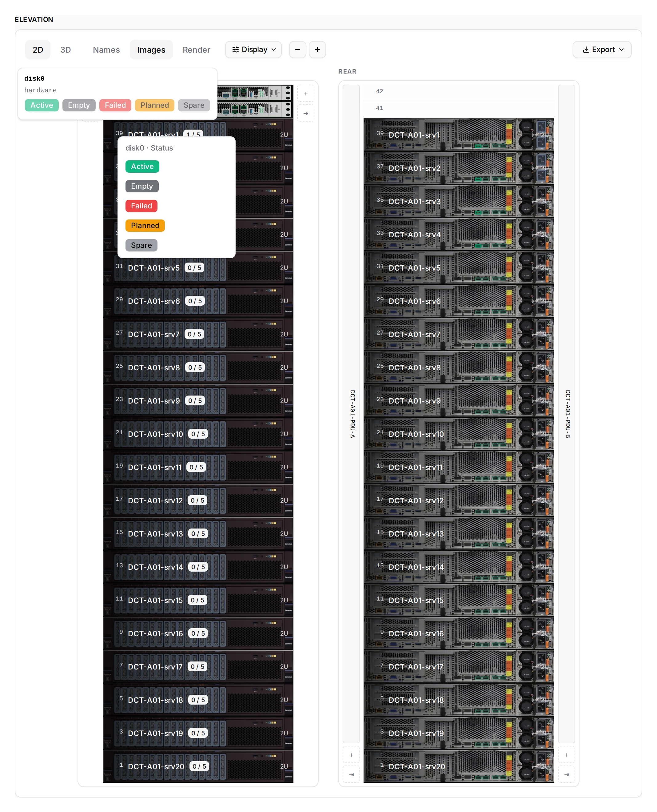Switch elevation to 2D view
Image resolution: width=657 pixels, height=812 pixels.
(x=38, y=50)
